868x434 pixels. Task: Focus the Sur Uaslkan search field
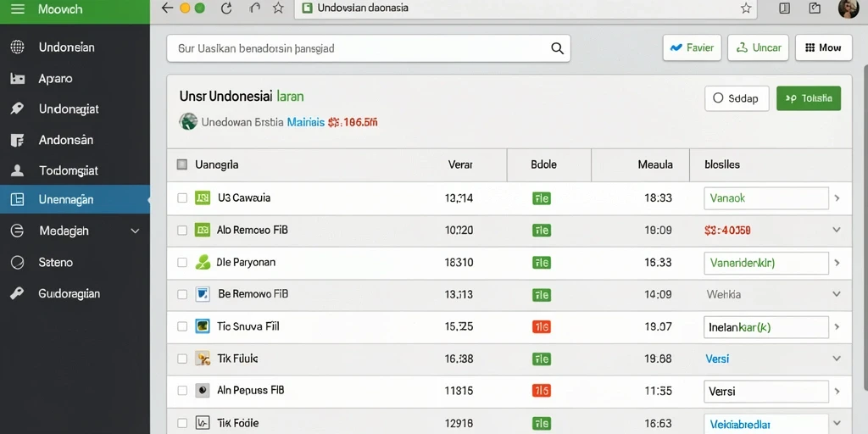pyautogui.click(x=369, y=48)
